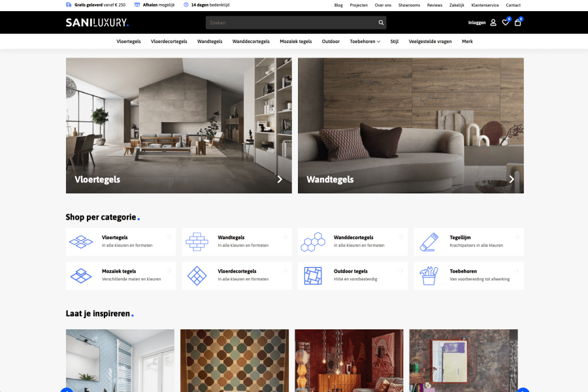The width and height of the screenshot is (588, 392).
Task: Click into the Zoeken search field
Action: click(x=291, y=23)
